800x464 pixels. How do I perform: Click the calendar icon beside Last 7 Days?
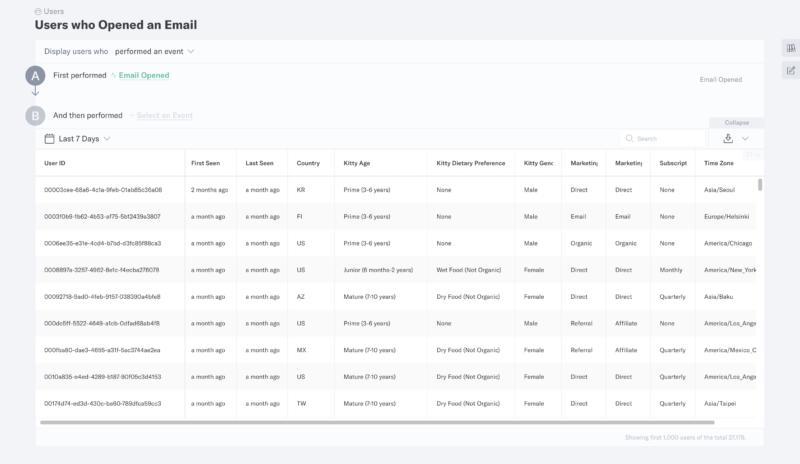[49, 139]
